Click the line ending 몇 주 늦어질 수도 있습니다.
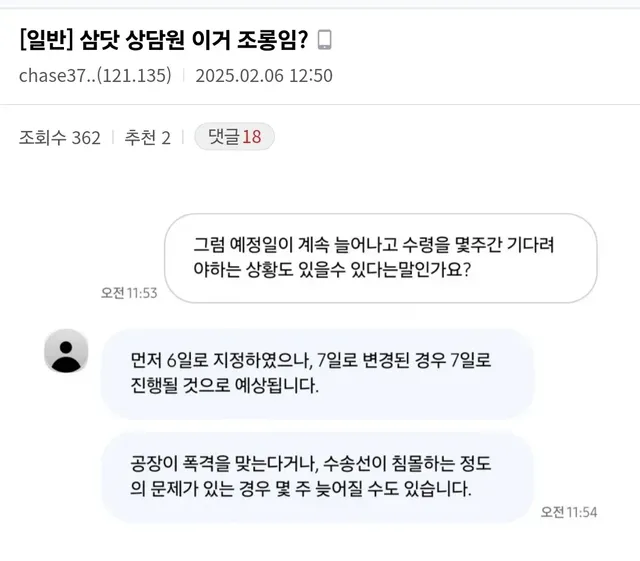640x561 pixels. (300, 490)
